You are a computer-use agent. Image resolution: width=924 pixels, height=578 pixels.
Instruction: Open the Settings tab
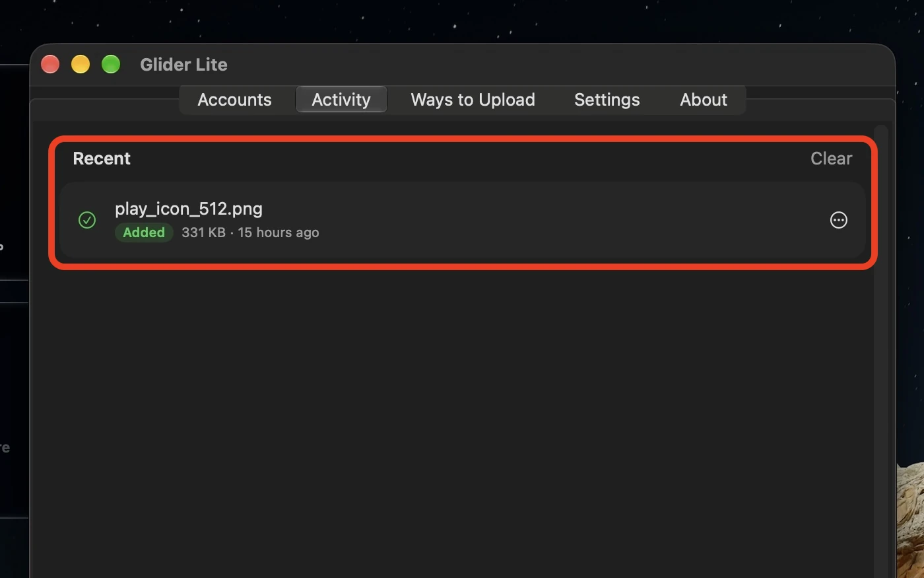607,100
